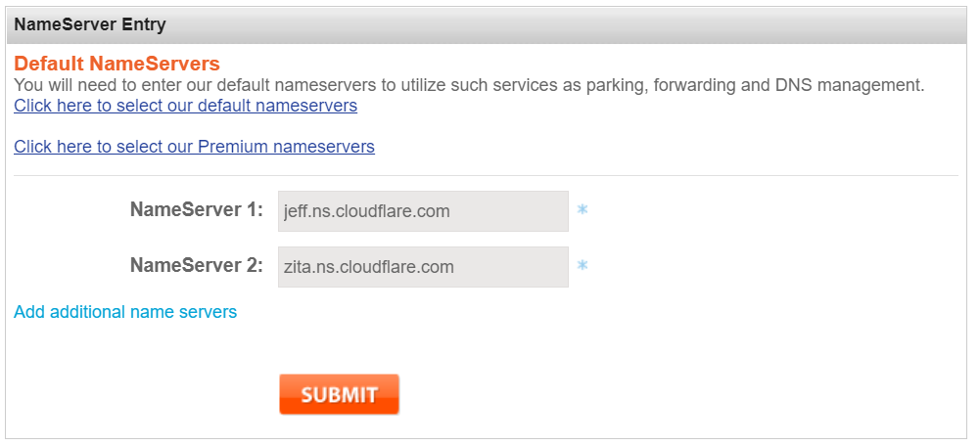Click the word Premium in the second link

click(233, 147)
